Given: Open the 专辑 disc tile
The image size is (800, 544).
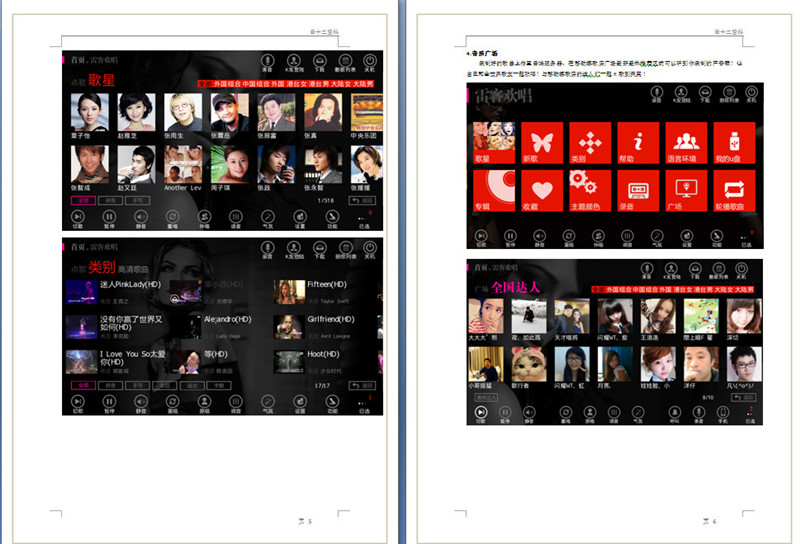Looking at the screenshot, I should [x=494, y=190].
